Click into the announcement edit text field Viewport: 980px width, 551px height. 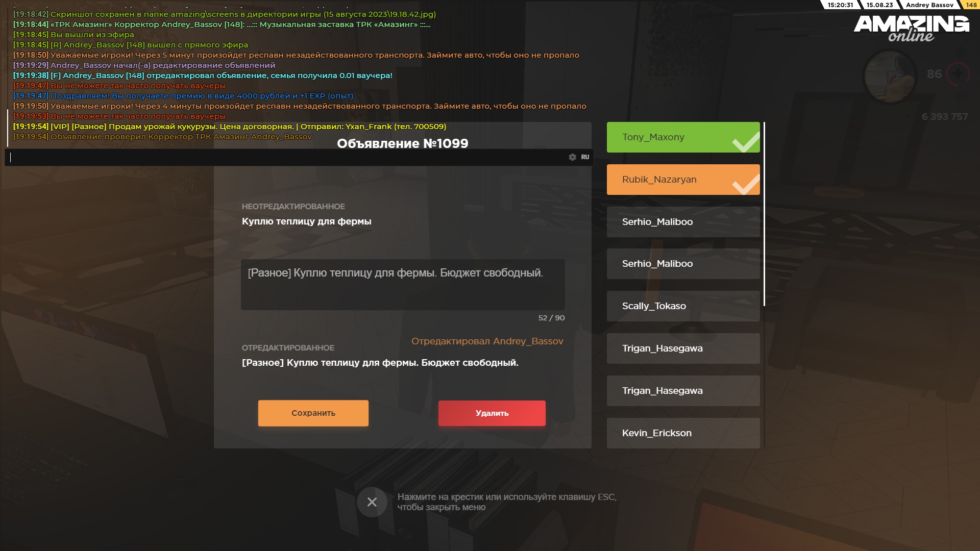403,285
